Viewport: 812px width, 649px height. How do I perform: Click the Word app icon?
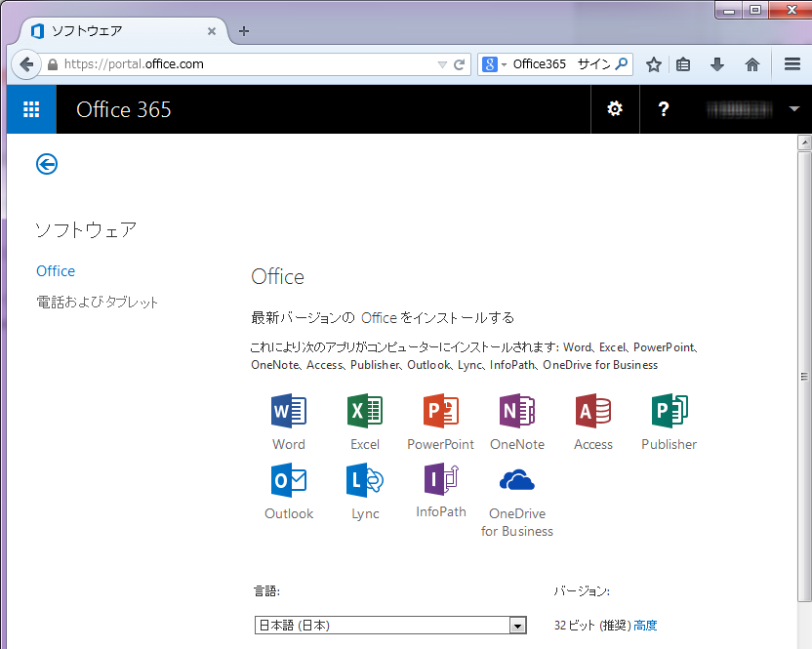pos(289,411)
